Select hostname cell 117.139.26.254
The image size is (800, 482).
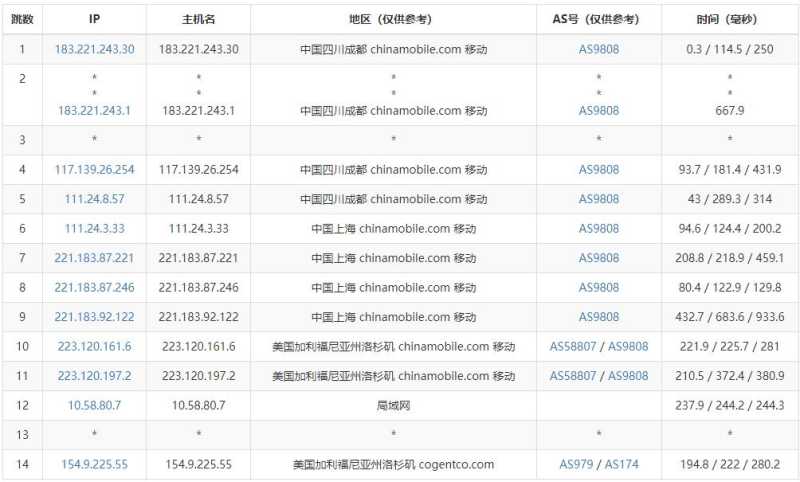(x=198, y=169)
